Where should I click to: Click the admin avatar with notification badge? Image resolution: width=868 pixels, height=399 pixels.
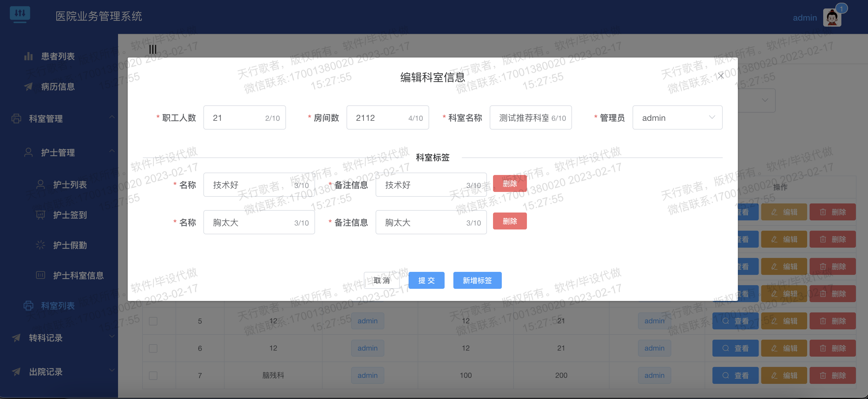[832, 17]
